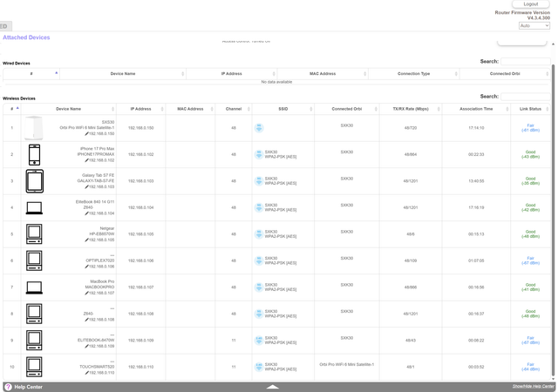Sort wireless devices by Connected Orbi column
Screen dimensions: 558x392
coord(347,109)
